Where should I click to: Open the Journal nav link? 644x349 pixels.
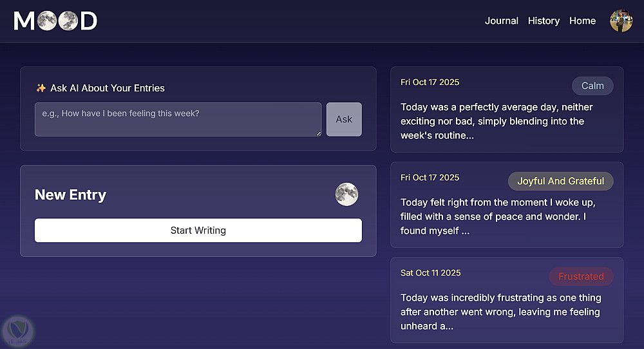click(501, 21)
